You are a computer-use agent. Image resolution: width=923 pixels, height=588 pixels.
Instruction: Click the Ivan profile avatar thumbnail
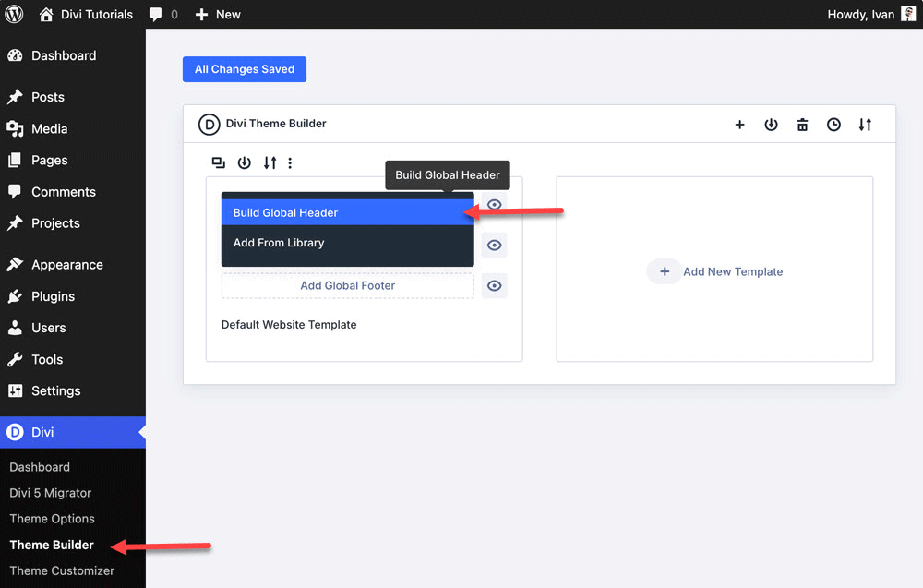click(909, 14)
